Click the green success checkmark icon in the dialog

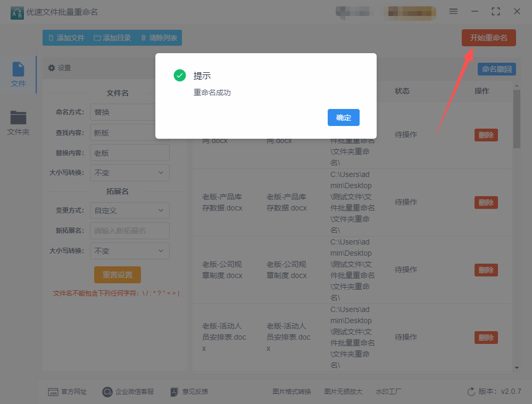(x=180, y=75)
